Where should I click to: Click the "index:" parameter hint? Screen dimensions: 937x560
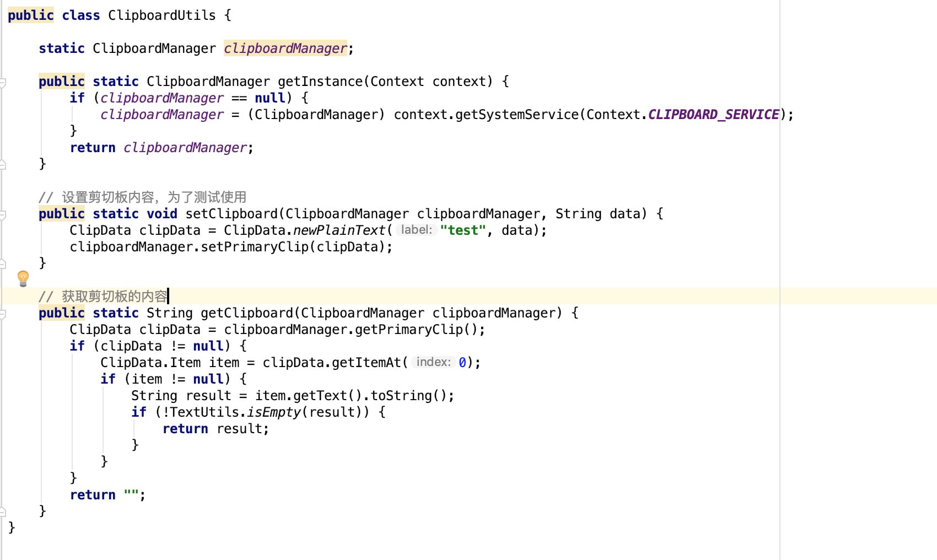434,362
